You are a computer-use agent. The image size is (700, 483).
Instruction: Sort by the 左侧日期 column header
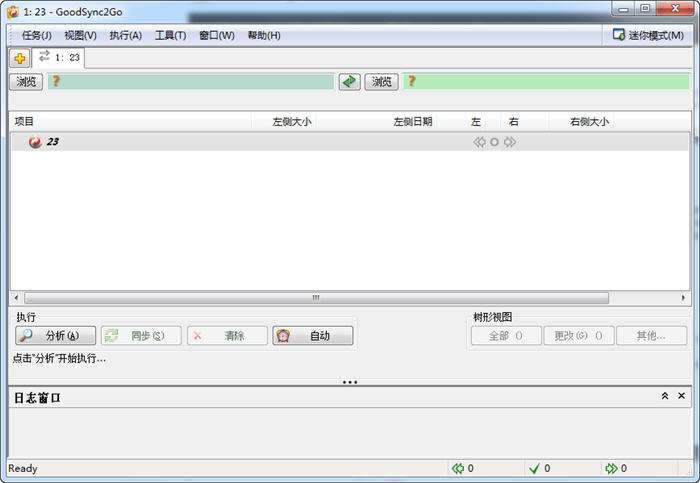[x=412, y=121]
